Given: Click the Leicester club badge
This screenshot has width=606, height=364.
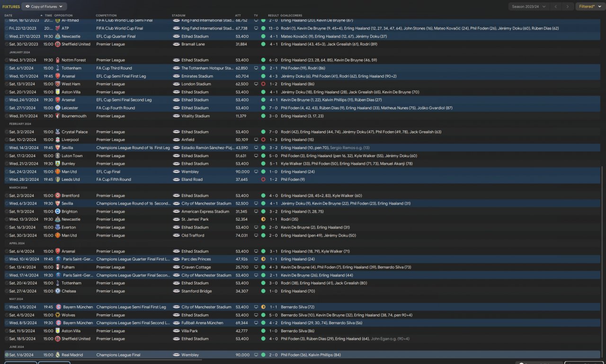Looking at the screenshot, I should 57,108.
